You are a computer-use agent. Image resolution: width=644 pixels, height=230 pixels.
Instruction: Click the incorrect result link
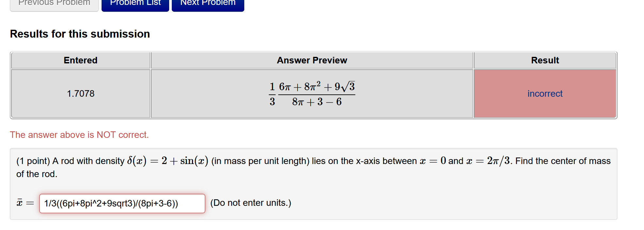[x=545, y=93]
